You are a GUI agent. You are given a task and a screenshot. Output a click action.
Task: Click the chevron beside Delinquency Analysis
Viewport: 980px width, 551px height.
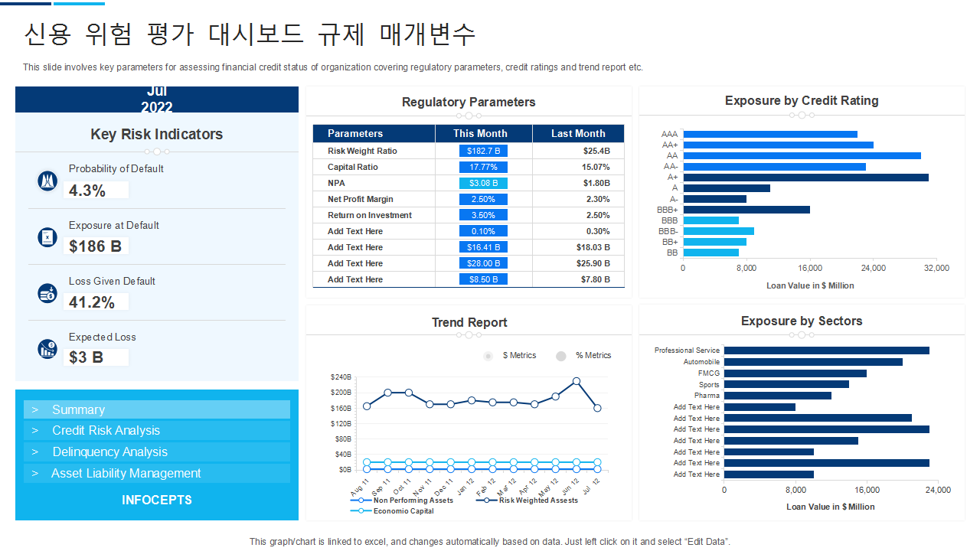(35, 452)
